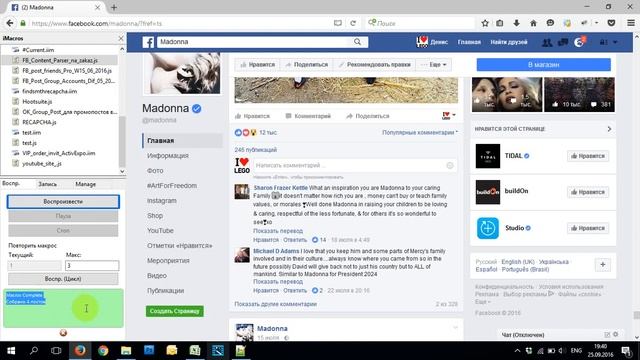Open Sharon Frazer Kettle profile link
Viewport: 640px width, 360px height.
[x=280, y=188]
